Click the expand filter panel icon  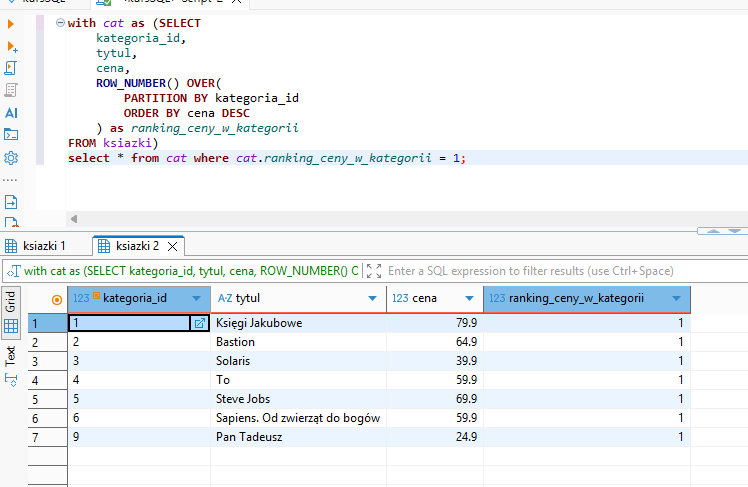point(374,270)
